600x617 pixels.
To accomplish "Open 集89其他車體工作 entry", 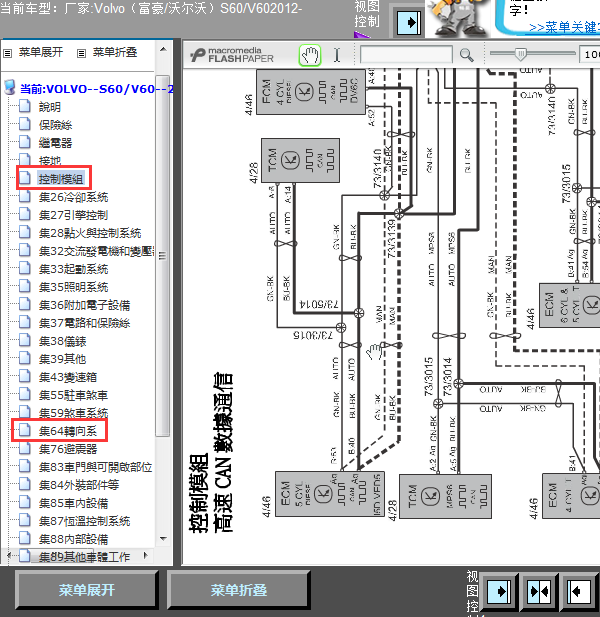I will point(84,557).
